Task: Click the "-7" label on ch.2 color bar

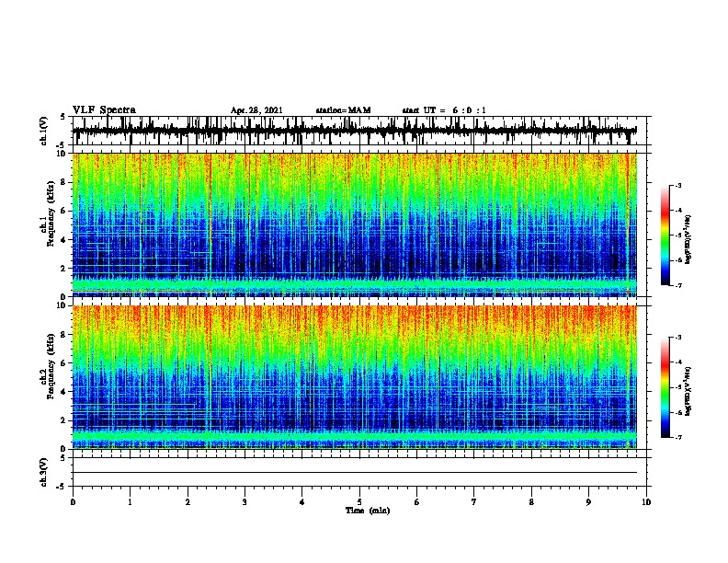Action: click(x=678, y=438)
